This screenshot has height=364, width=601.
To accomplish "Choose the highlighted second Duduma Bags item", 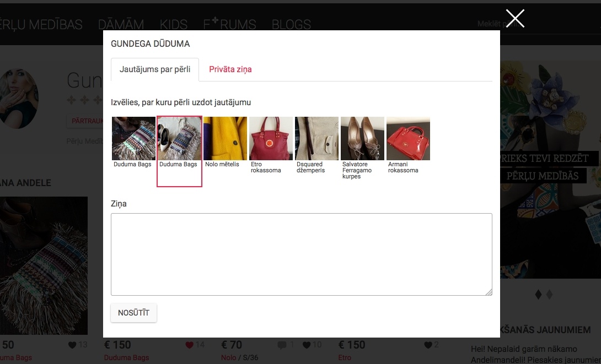I will tap(179, 138).
